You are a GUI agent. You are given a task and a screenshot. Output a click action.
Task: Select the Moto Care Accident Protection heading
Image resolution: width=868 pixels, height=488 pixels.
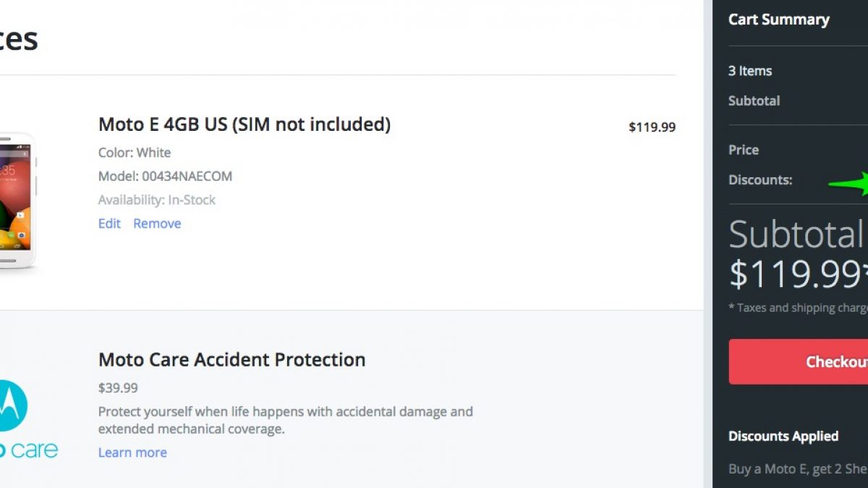coord(231,359)
